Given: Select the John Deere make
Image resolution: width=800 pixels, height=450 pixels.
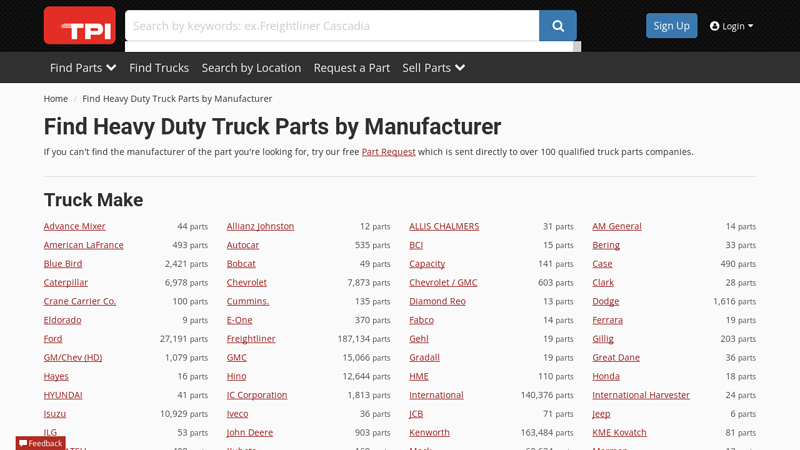Looking at the screenshot, I should pyautogui.click(x=249, y=433).
